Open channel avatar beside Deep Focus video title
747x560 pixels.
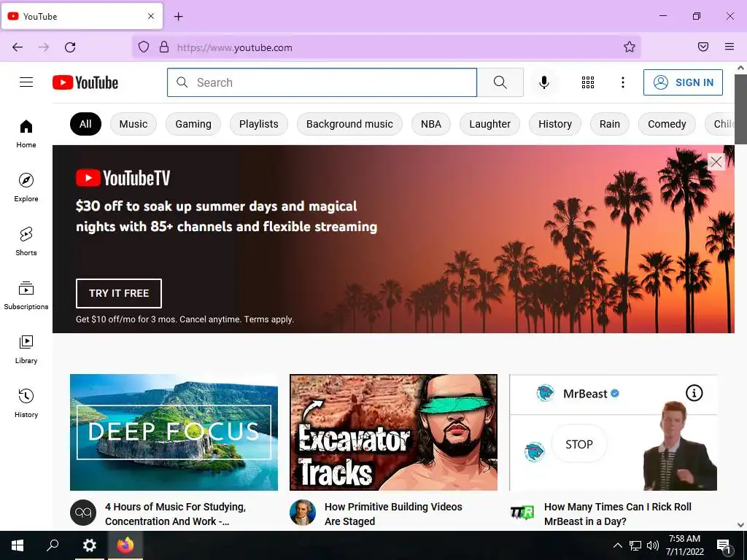[83, 513]
